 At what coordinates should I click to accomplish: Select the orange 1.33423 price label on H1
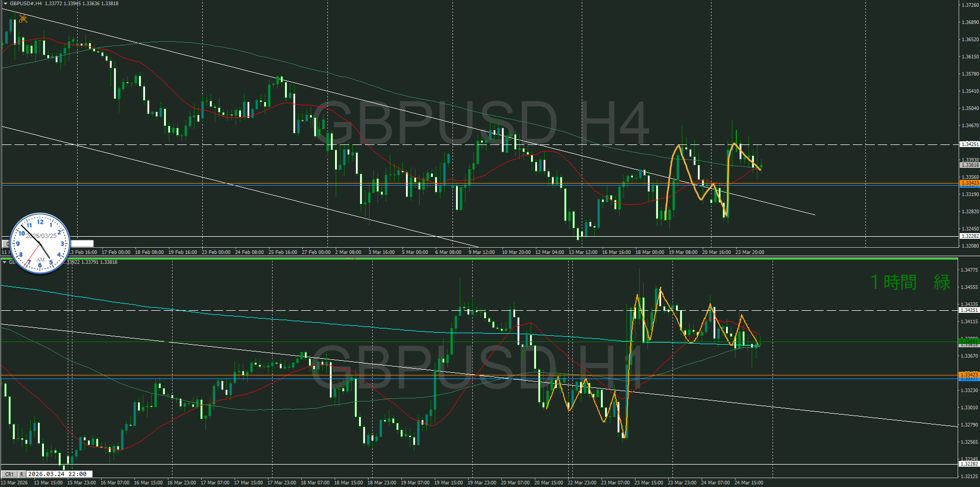969,374
